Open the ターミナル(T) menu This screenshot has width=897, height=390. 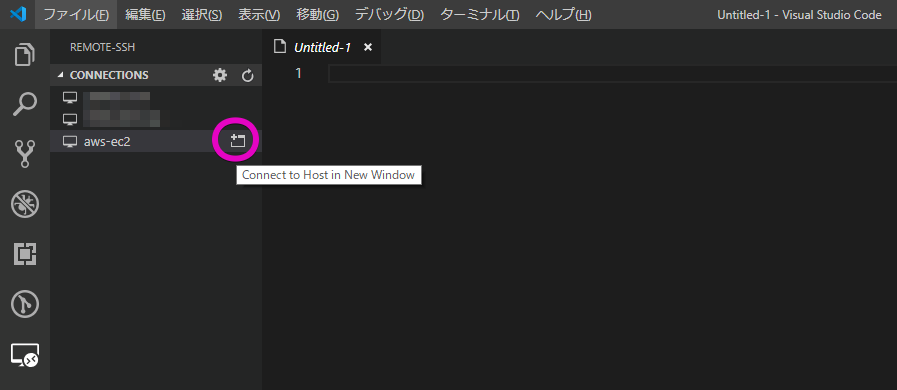[x=479, y=15]
